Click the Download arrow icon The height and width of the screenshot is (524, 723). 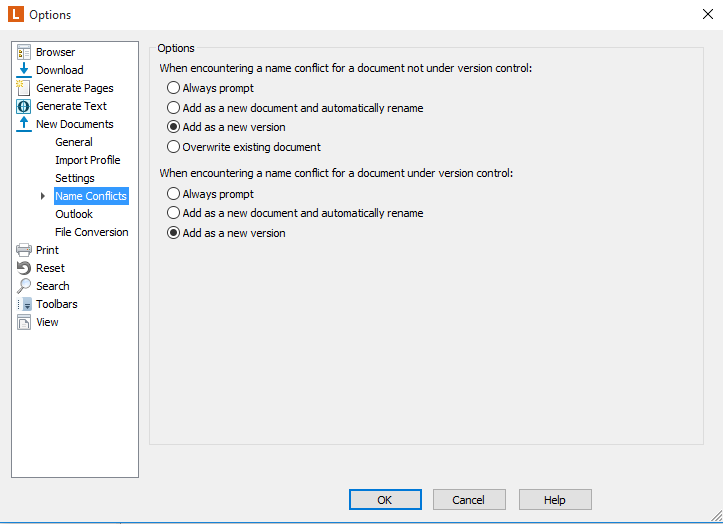24,70
